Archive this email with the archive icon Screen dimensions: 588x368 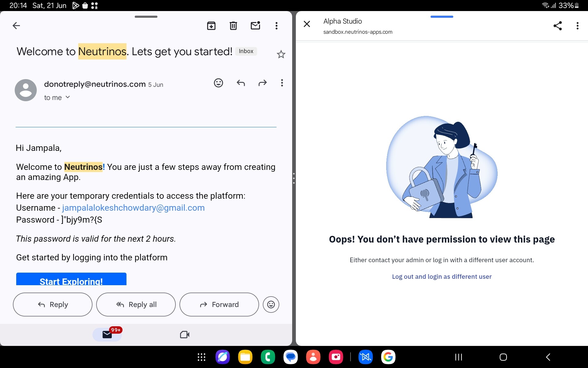coord(211,26)
